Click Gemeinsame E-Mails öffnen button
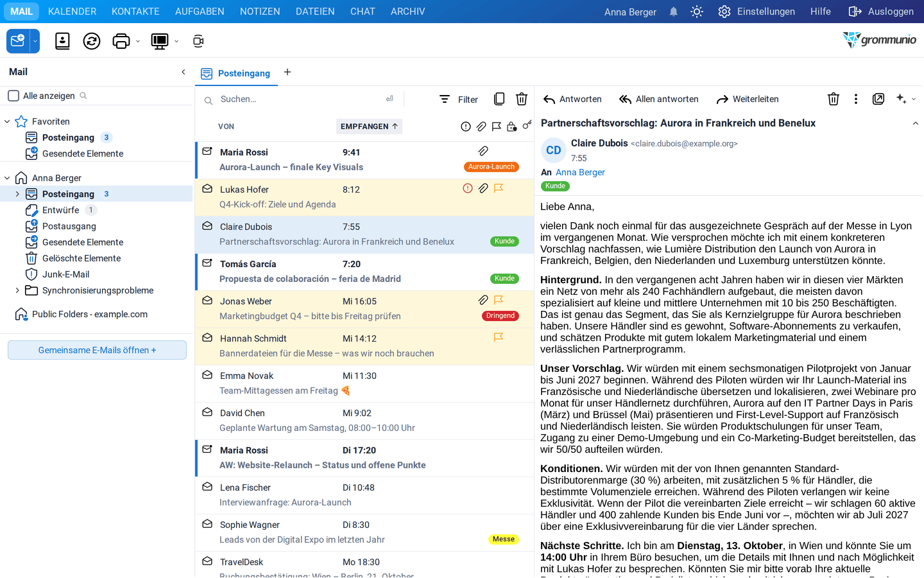 tap(97, 350)
